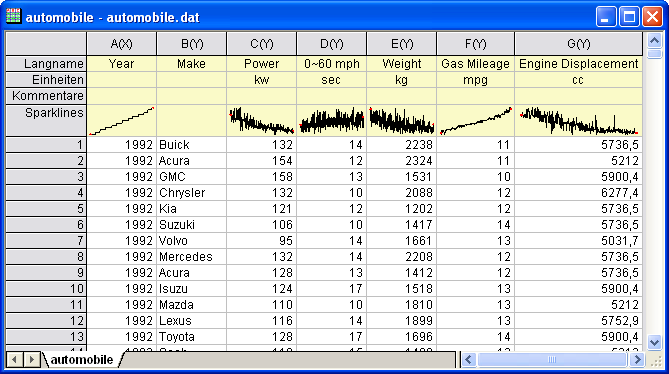Maximize the automobile worksheet window

[629, 17]
